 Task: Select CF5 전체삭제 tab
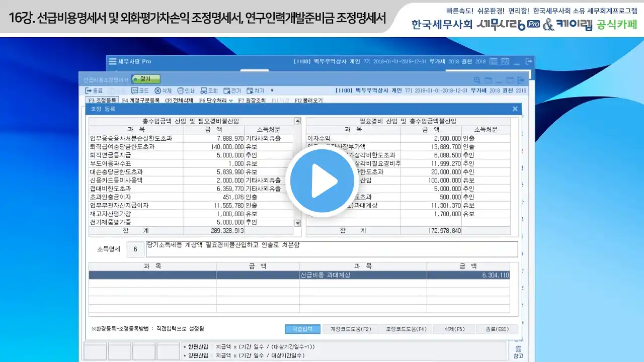click(x=179, y=101)
